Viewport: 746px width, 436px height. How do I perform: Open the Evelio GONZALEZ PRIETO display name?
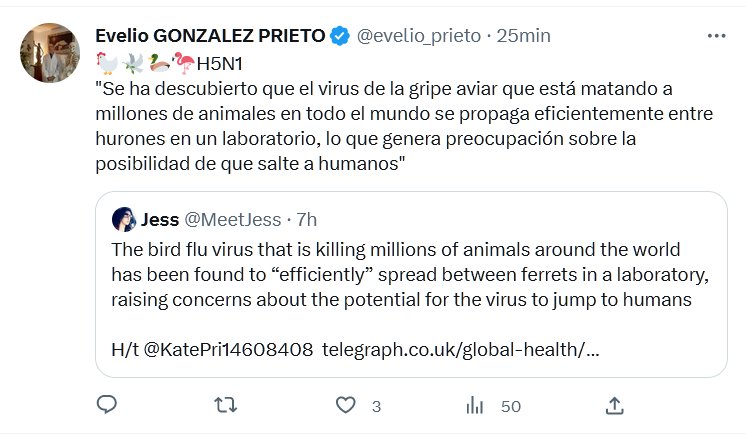(210, 36)
